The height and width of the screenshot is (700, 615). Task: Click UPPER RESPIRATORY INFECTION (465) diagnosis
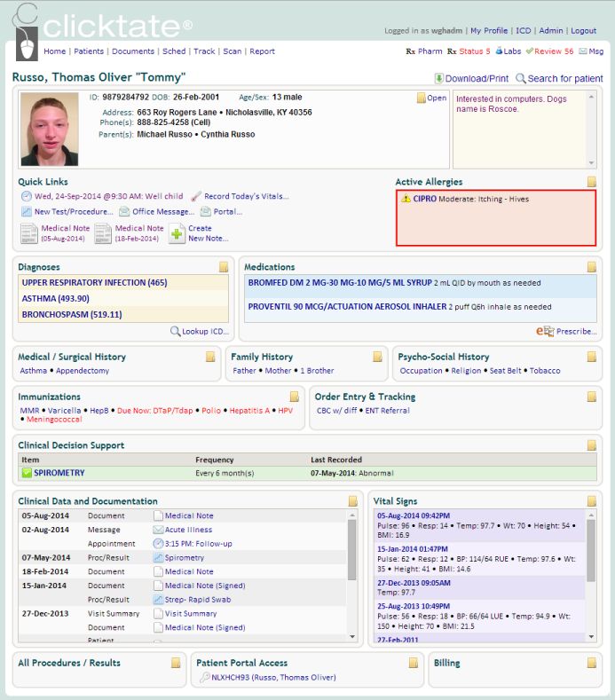click(x=95, y=283)
